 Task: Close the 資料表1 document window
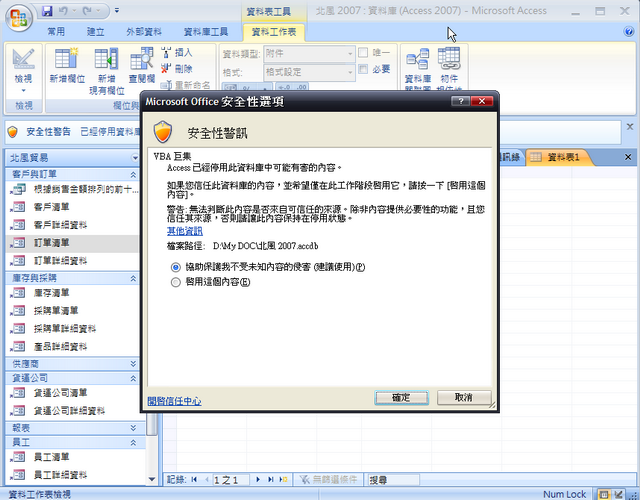click(628, 157)
